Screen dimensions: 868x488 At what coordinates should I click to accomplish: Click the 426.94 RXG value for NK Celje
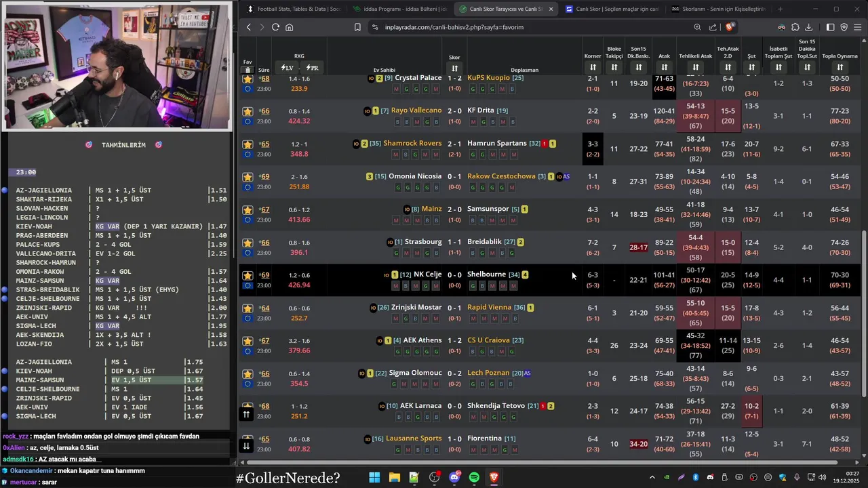(299, 285)
